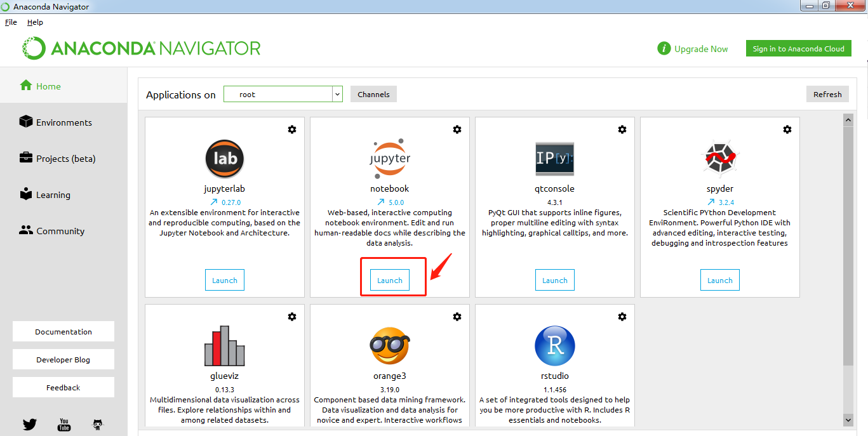Open the Feedback button
The width and height of the screenshot is (868, 436).
(x=63, y=387)
